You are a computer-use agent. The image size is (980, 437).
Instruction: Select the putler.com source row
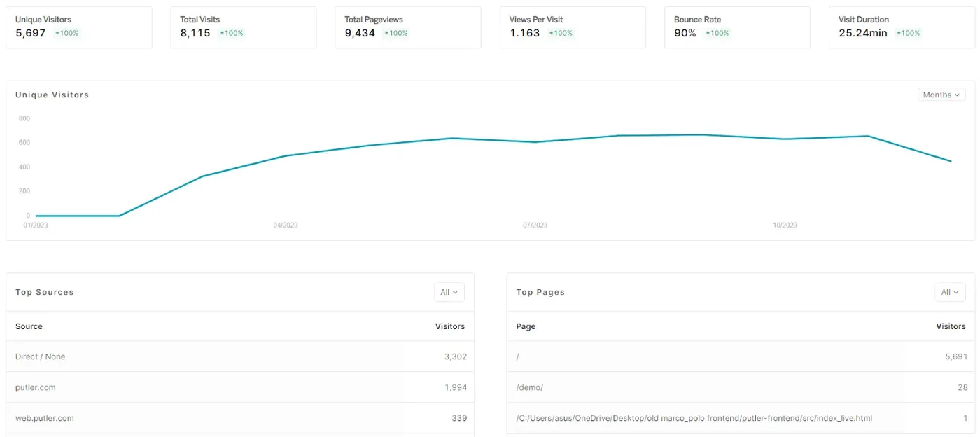click(x=240, y=387)
